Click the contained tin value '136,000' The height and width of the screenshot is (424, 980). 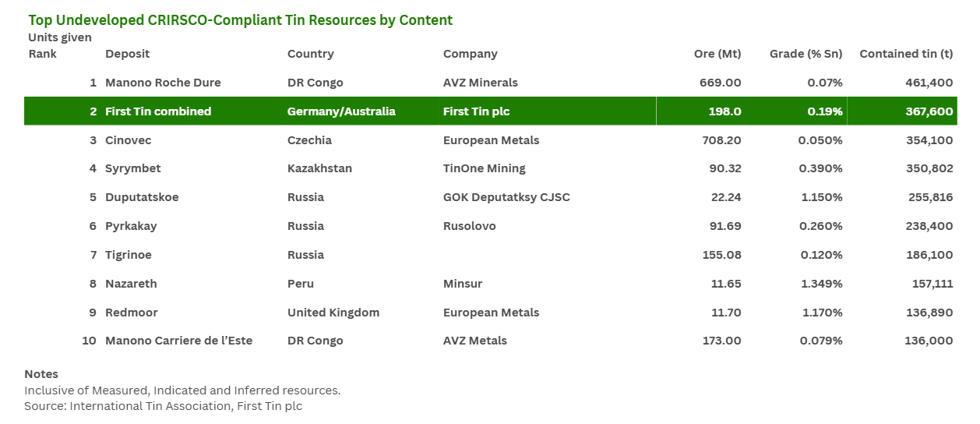coord(932,341)
